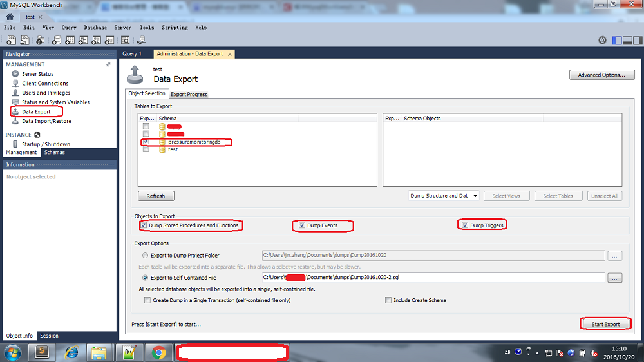
Task: Toggle the bottom output panel icon
Action: coord(627,41)
